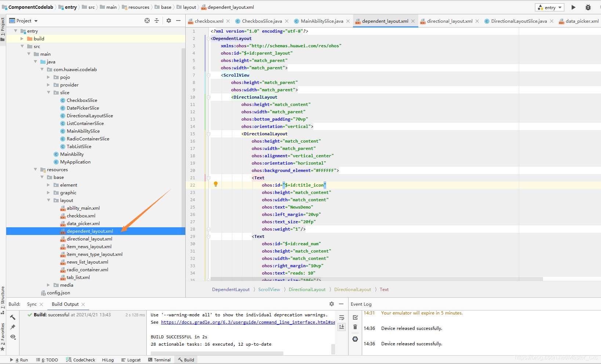The height and width of the screenshot is (364, 601).
Task: Expand the element folder
Action: (x=48, y=185)
